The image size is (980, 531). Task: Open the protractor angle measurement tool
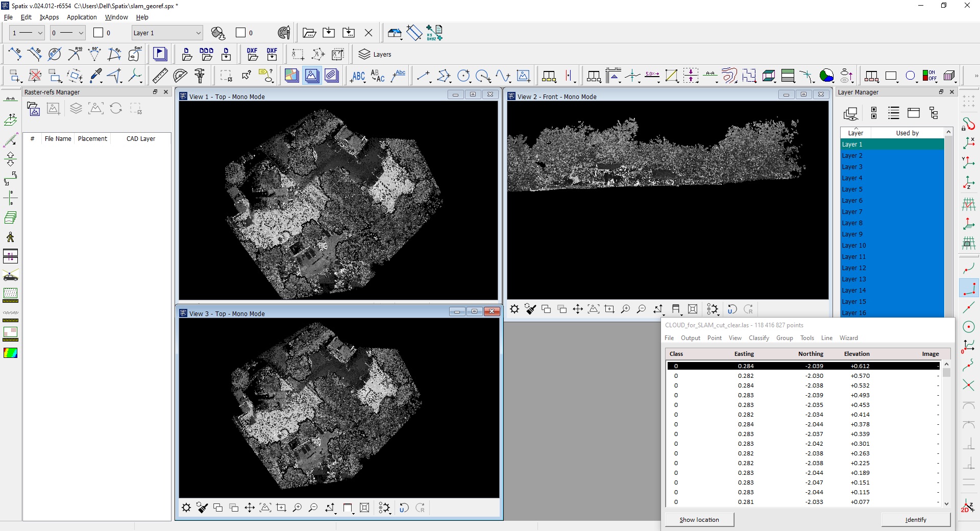click(179, 76)
